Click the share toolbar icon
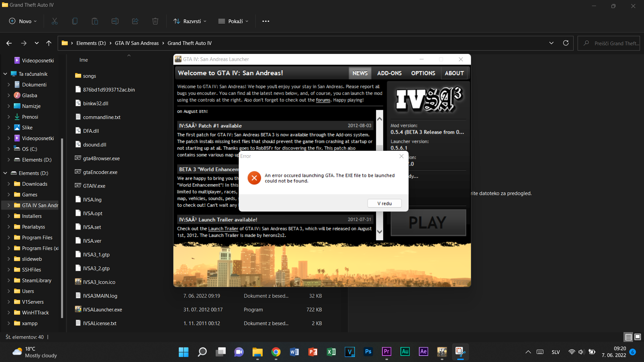This screenshot has height=362, width=644. [135, 21]
